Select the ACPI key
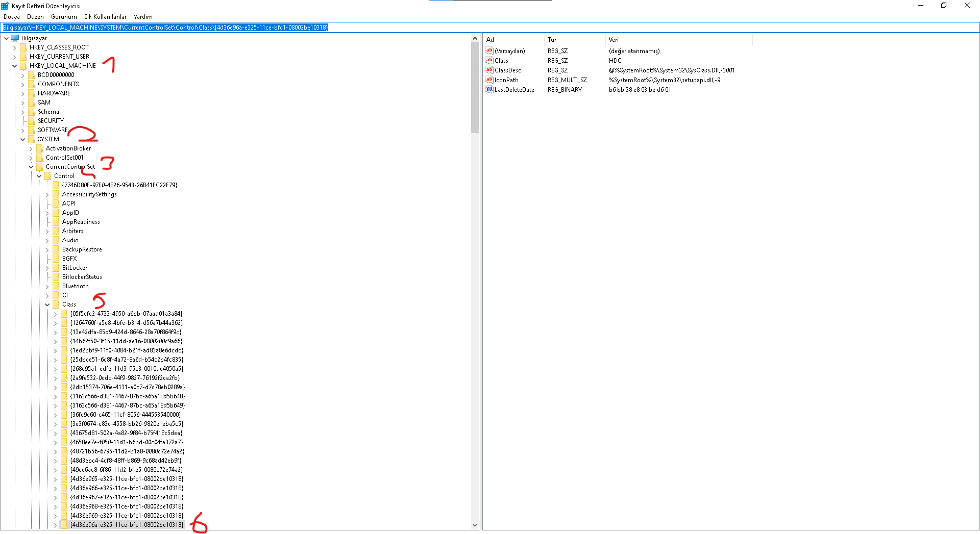This screenshot has height=534, width=980. coord(69,204)
